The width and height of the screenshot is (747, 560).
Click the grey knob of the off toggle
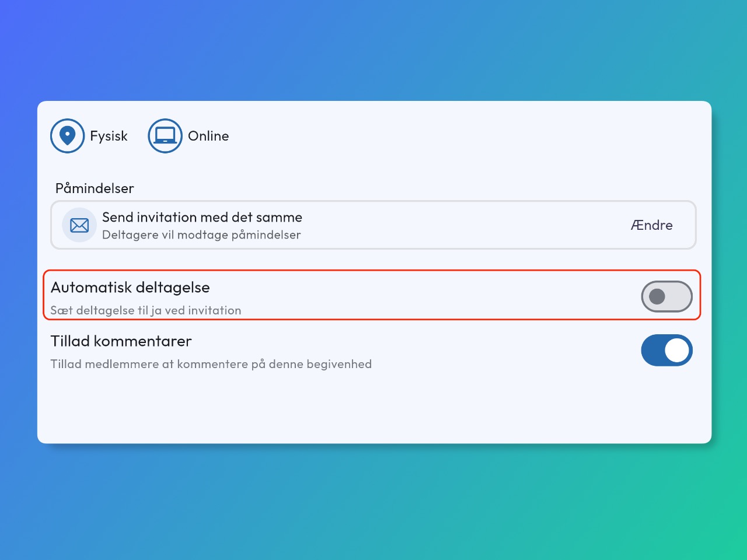coord(657,296)
